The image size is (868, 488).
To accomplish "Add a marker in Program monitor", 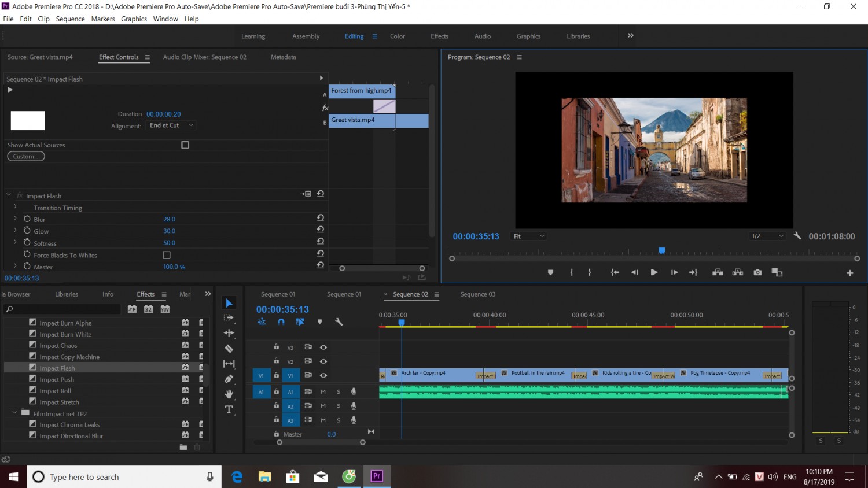I will (x=550, y=272).
